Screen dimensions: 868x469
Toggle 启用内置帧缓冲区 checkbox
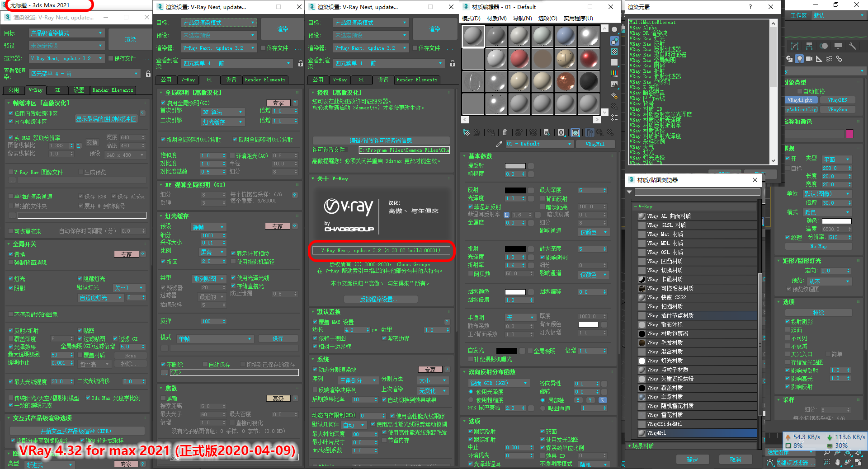pyautogui.click(x=11, y=113)
